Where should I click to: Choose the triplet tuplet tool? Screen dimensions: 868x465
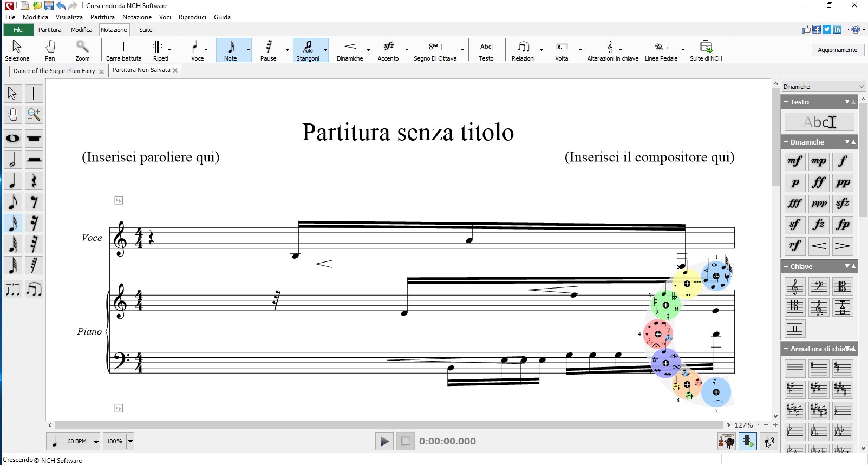click(13, 290)
